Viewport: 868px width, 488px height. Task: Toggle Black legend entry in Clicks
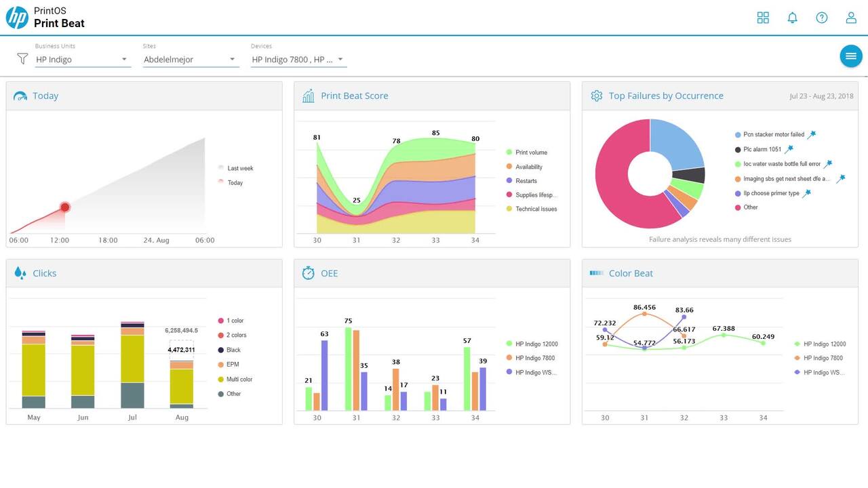(x=229, y=350)
